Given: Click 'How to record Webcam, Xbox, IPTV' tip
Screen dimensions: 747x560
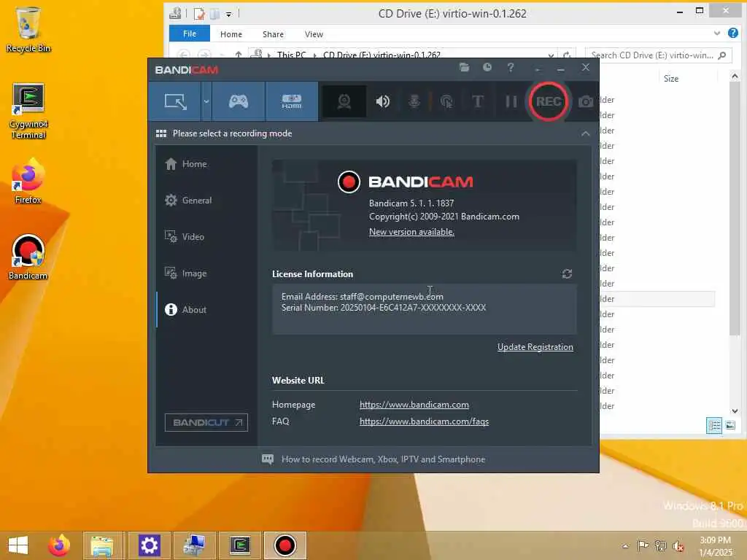Looking at the screenshot, I should pos(383,459).
